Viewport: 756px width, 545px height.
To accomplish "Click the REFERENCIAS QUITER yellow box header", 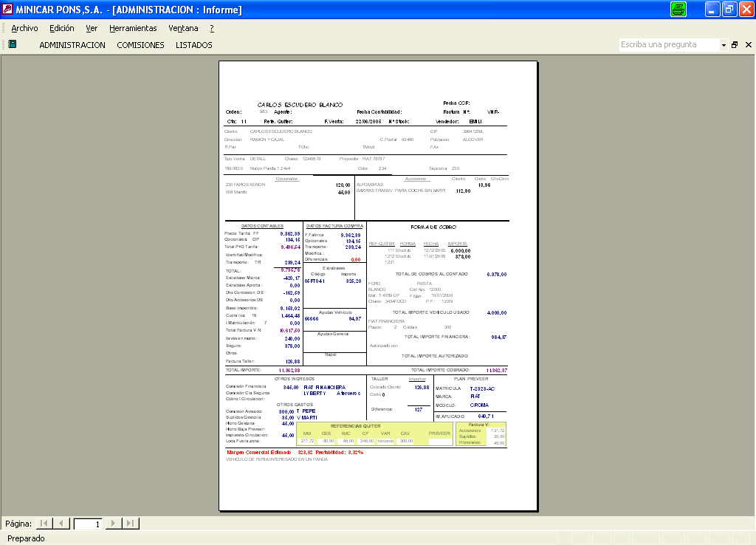I will pyautogui.click(x=355, y=426).
